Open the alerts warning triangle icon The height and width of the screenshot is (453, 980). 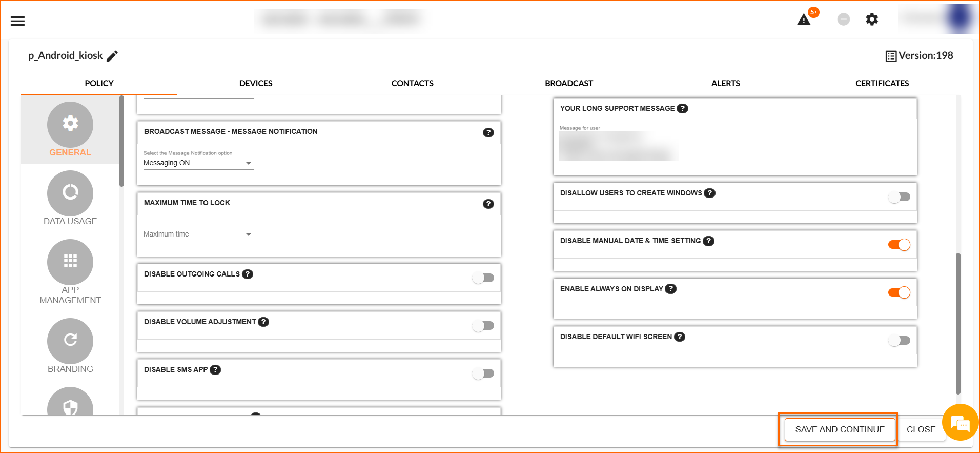[x=804, y=19]
